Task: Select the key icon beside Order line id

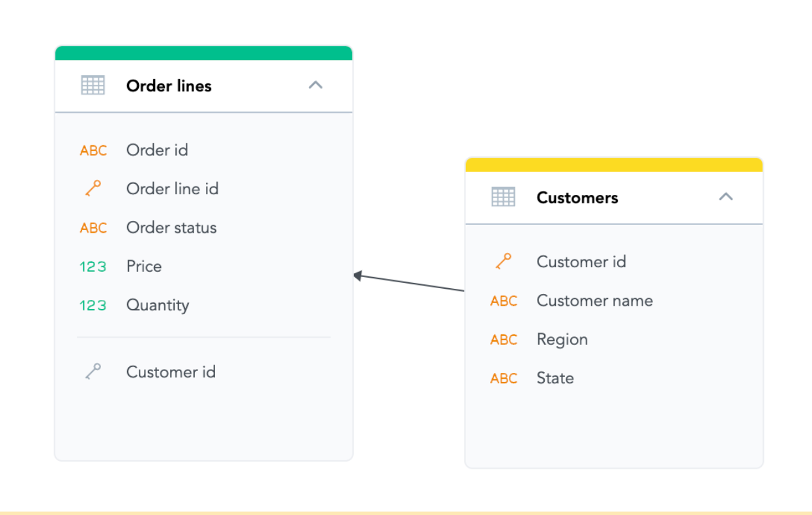Action: (x=93, y=188)
